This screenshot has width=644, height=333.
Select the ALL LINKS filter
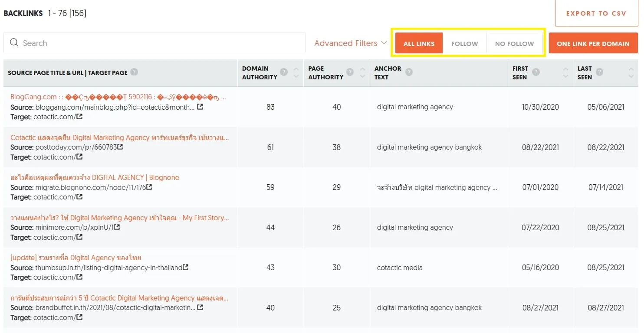[x=418, y=43]
